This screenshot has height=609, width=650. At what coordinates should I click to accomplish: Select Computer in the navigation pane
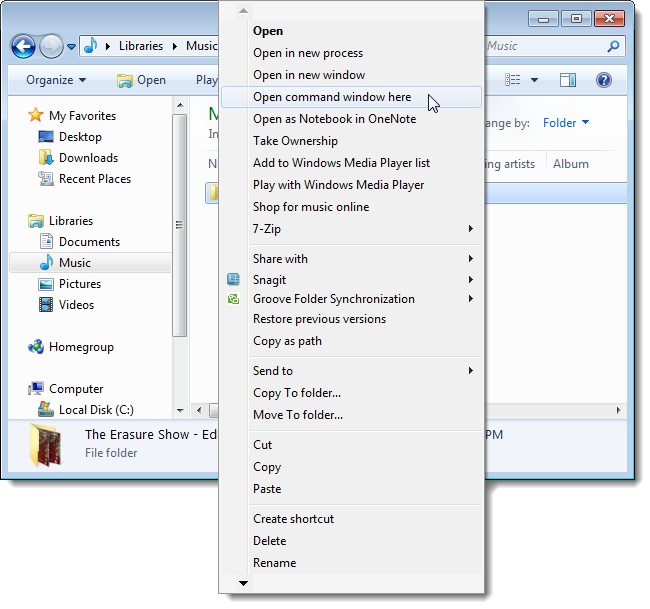point(76,389)
